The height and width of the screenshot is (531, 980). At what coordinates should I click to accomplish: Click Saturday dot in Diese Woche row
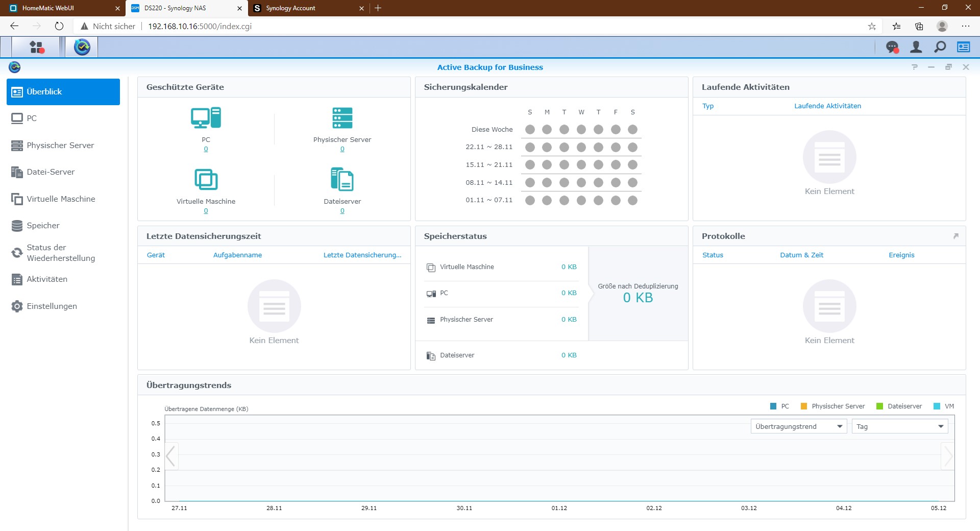(632, 130)
